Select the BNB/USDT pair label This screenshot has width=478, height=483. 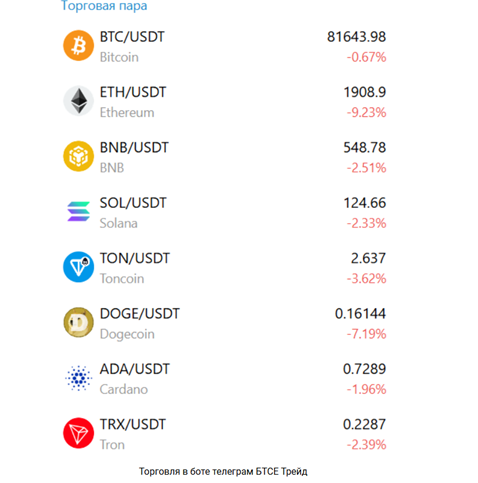tap(134, 148)
